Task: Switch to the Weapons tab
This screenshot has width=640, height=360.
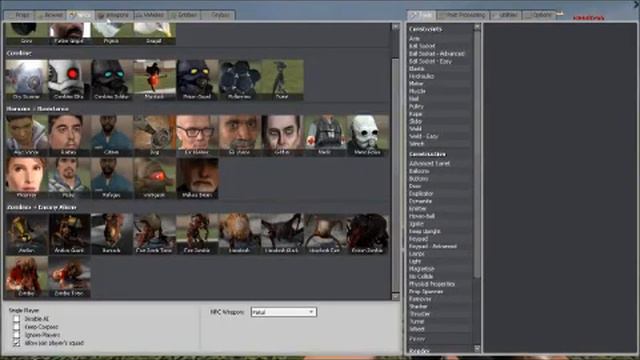Action: coord(114,15)
